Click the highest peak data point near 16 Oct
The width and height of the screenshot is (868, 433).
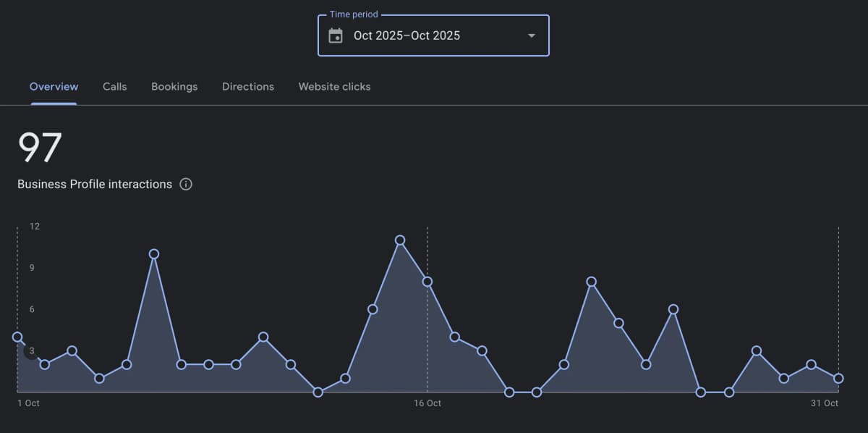coord(400,240)
